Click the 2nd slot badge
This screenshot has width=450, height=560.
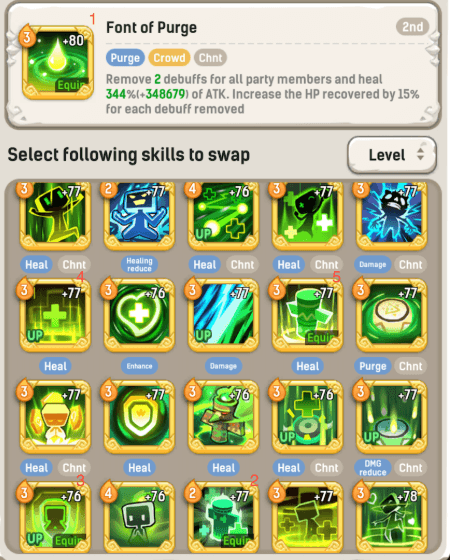point(412,27)
